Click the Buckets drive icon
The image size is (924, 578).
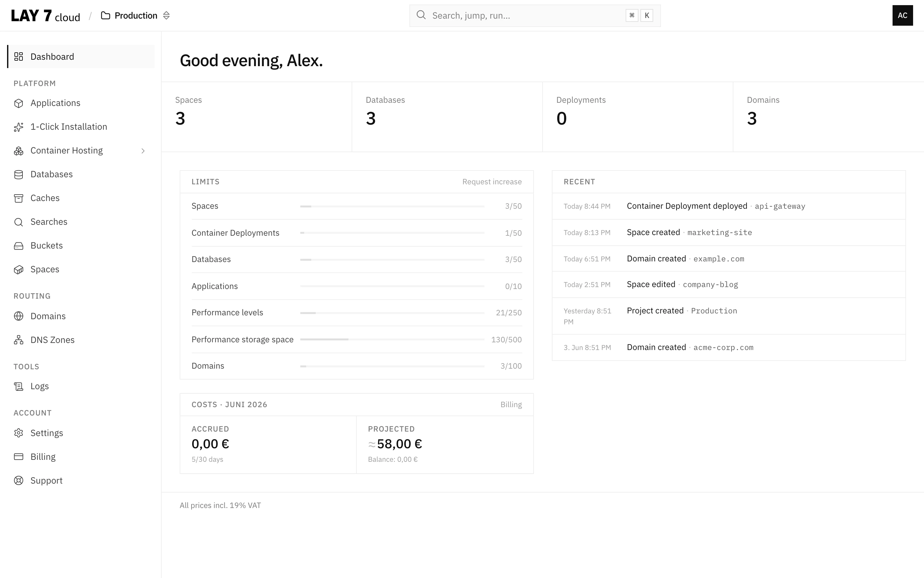(18, 246)
